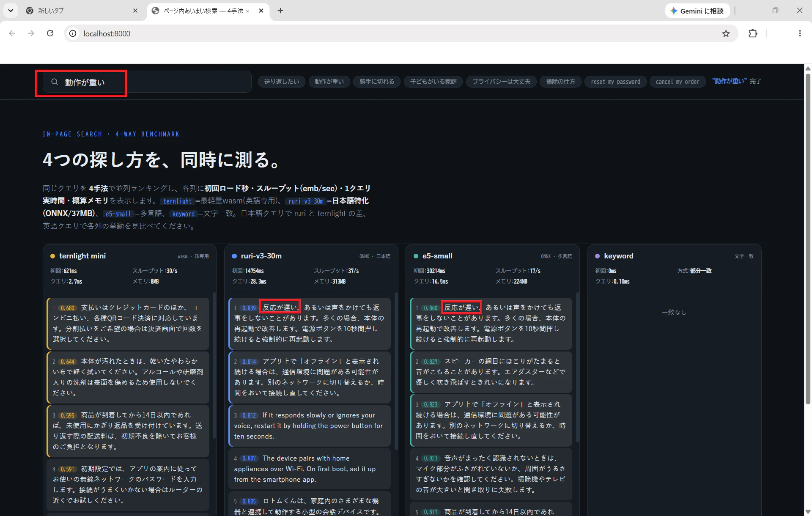812x516 pixels.
Task: Click the ternlight code tag in description
Action: click(x=178, y=201)
